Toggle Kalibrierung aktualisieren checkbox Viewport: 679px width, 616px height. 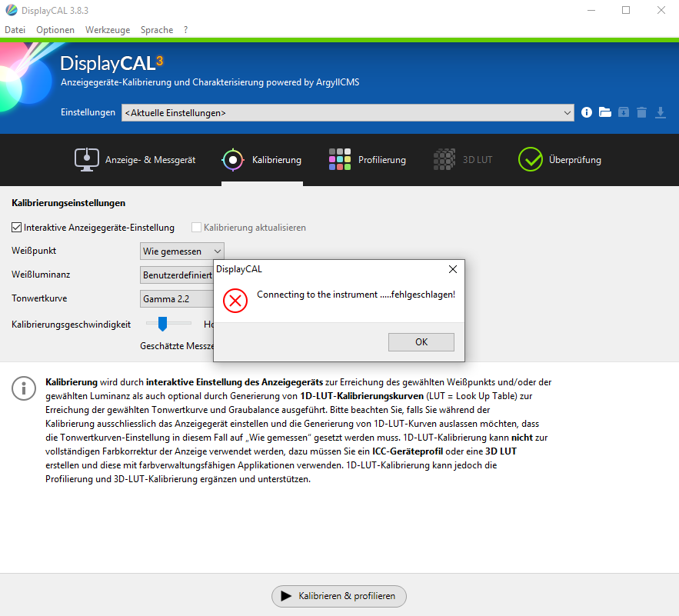pyautogui.click(x=197, y=227)
